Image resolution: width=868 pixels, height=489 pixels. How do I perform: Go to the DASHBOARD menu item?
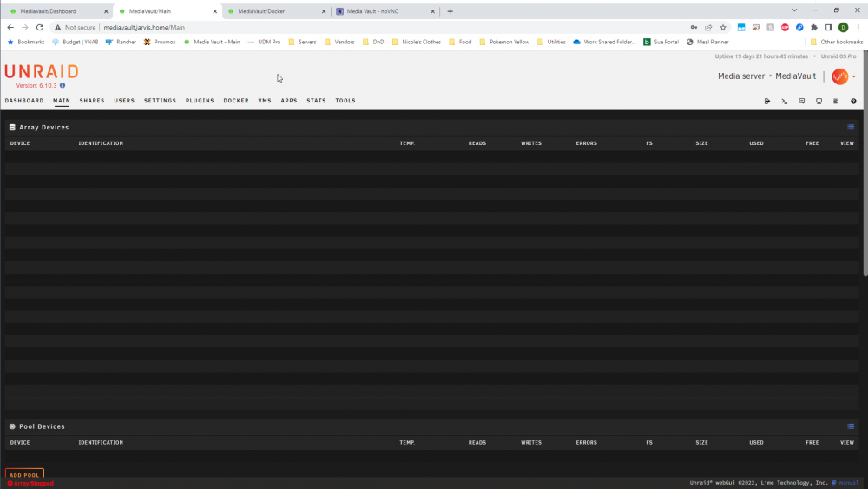tap(24, 101)
